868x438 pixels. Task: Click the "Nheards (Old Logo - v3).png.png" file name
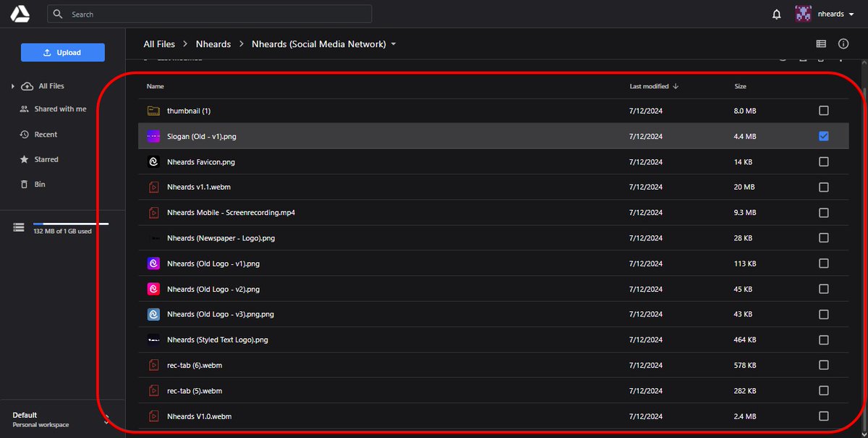pyautogui.click(x=221, y=314)
